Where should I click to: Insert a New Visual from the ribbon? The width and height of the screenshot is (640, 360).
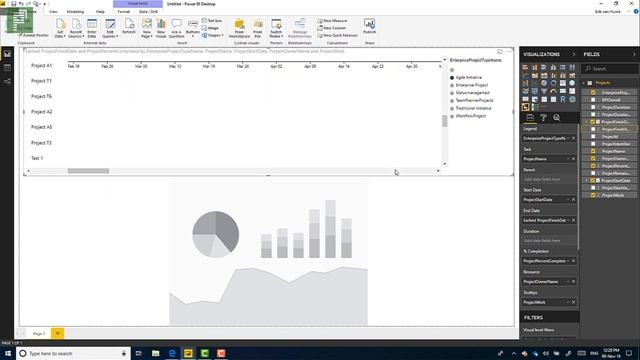[x=161, y=28]
